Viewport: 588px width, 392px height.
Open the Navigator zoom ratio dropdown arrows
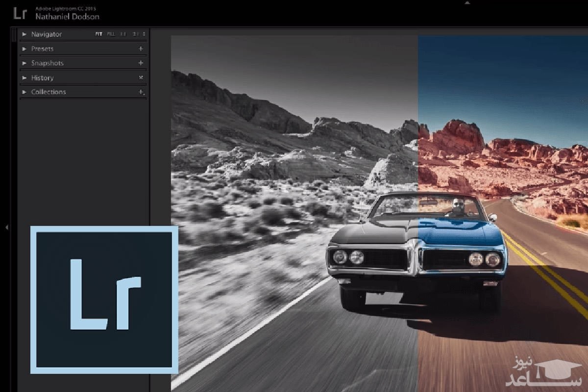point(144,34)
